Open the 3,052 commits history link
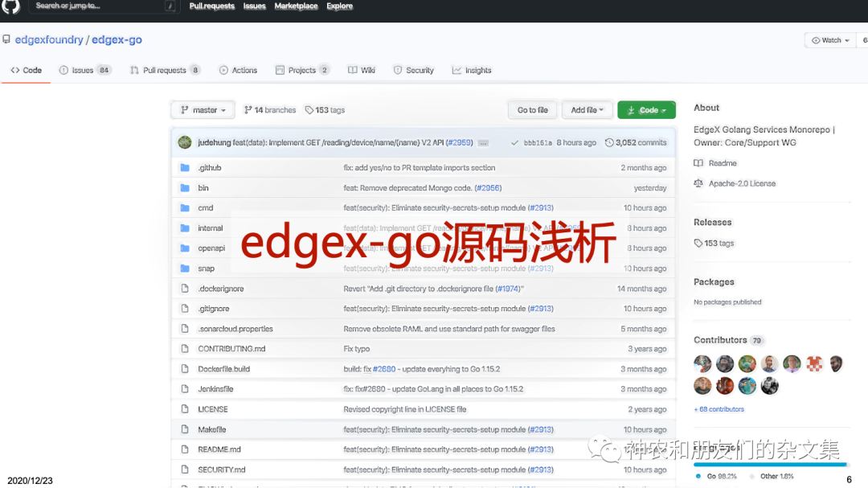Image resolution: width=868 pixels, height=488 pixels. pos(636,142)
